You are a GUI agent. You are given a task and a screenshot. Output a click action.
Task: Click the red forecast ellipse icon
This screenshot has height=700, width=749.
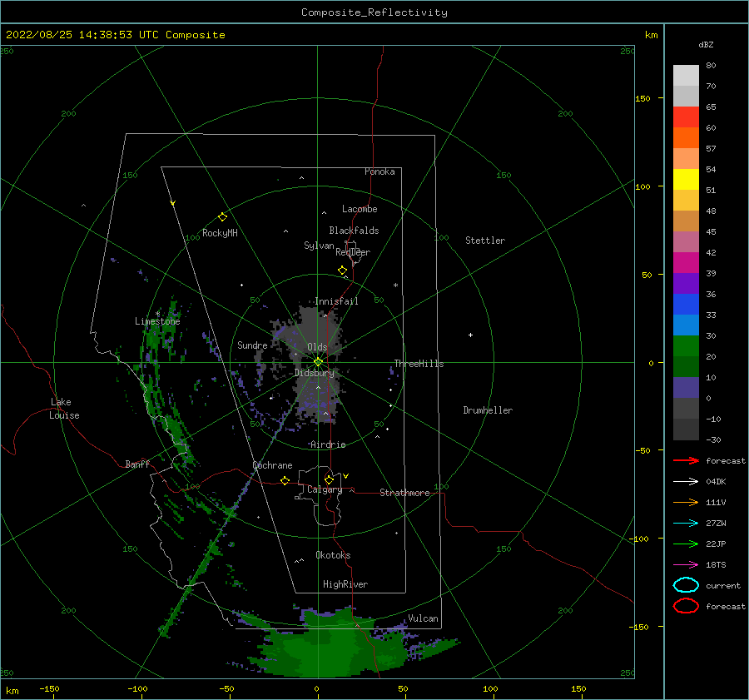[x=686, y=606]
